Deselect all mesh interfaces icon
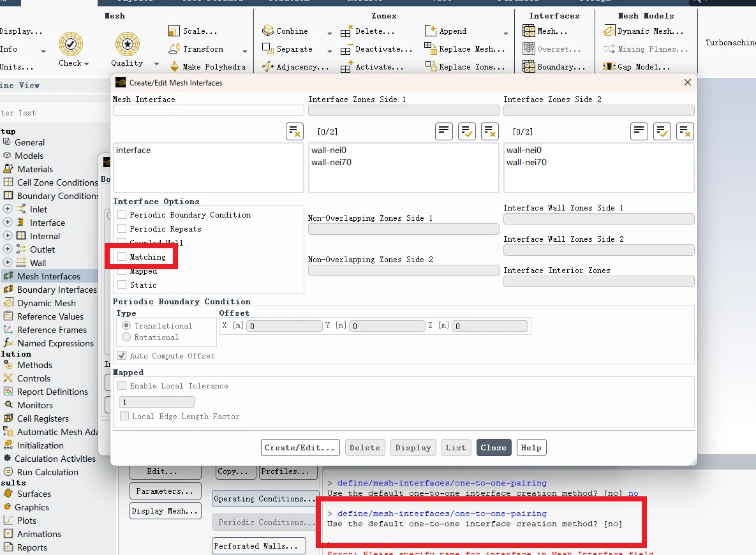 (295, 131)
